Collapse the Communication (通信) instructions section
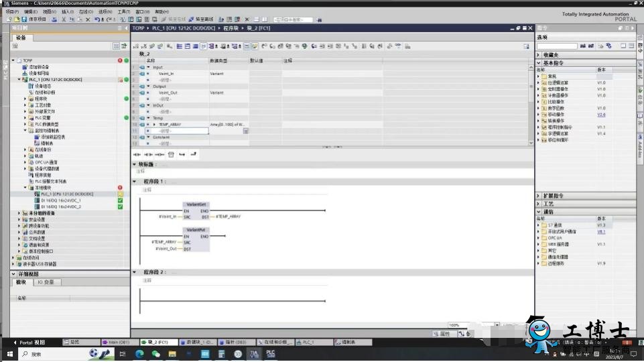Viewport: 644px width, 362px height. [x=538, y=212]
